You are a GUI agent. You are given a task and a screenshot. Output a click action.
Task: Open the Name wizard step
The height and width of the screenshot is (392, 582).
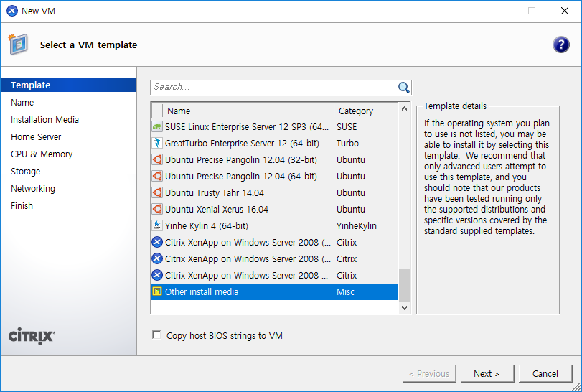[x=22, y=103]
